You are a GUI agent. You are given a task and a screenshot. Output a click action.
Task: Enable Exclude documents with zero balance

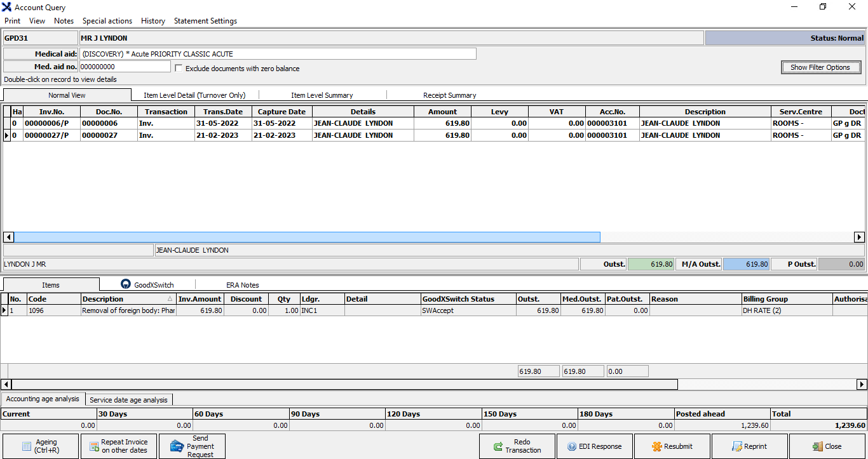coord(179,69)
